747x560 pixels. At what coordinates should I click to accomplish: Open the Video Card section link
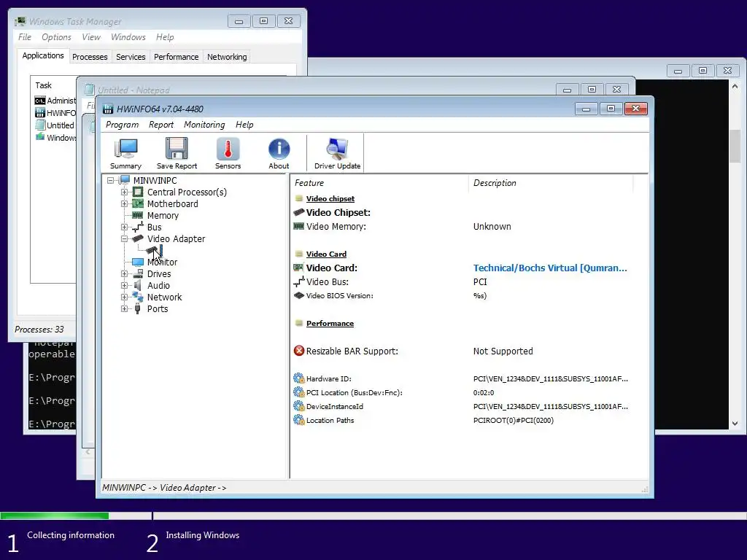(326, 254)
